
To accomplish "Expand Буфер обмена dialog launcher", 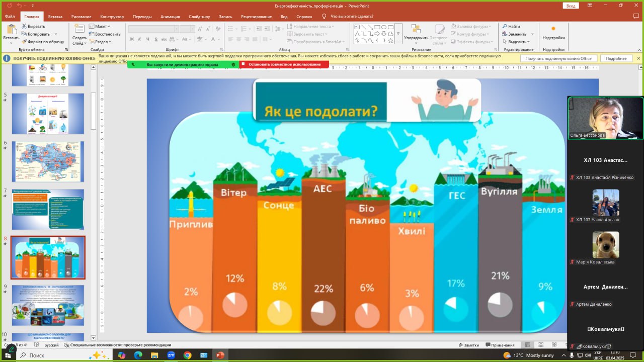I will (66, 50).
